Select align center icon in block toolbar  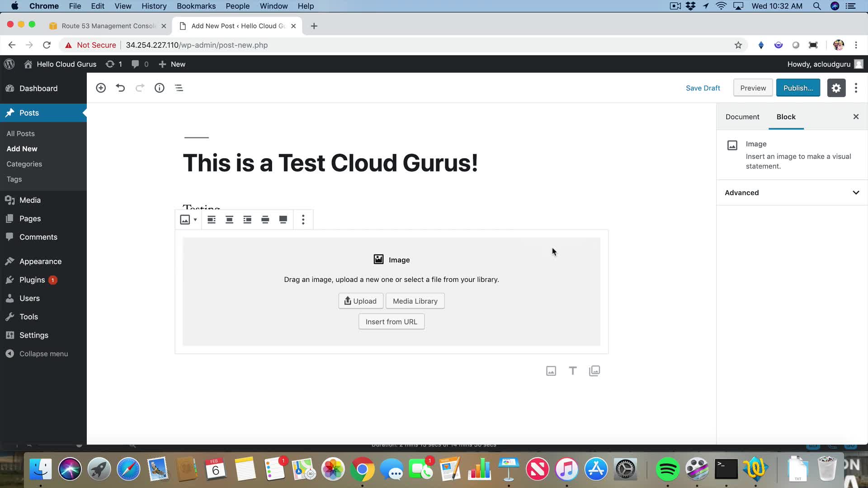tap(229, 220)
